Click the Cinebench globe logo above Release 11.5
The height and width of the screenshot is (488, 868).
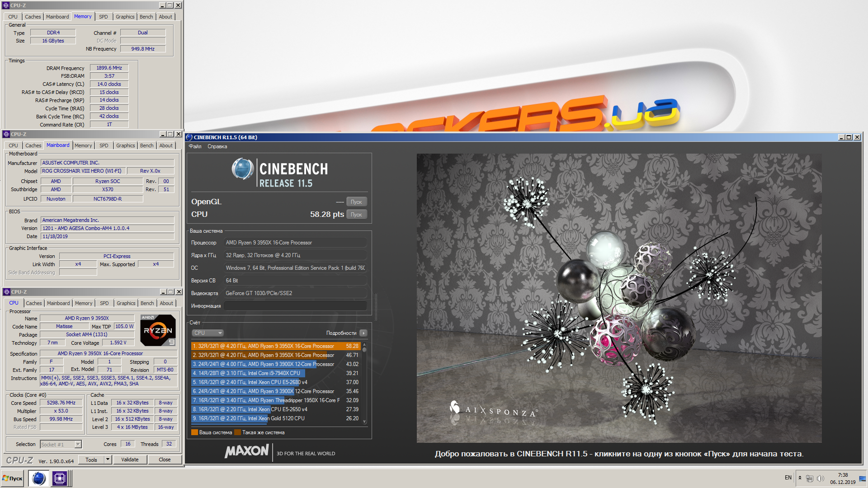coord(243,169)
